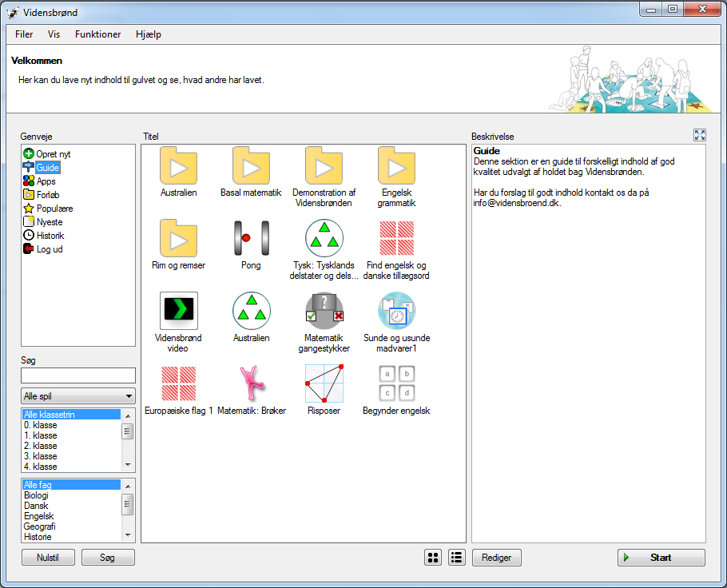Open the Risposer triangle icon

pyautogui.click(x=324, y=383)
